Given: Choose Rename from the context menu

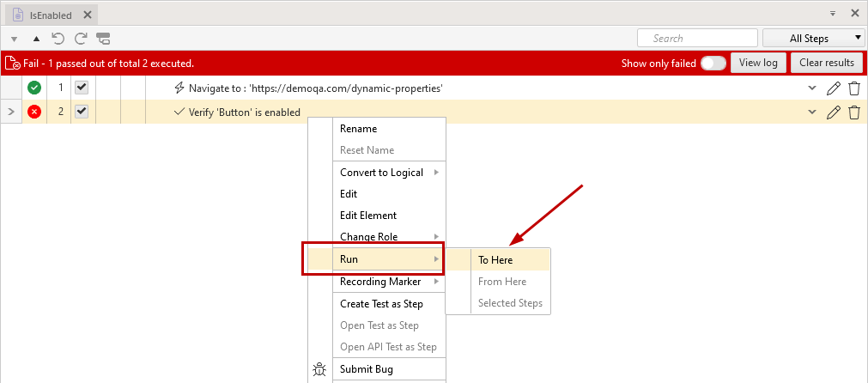Looking at the screenshot, I should pos(389,129).
